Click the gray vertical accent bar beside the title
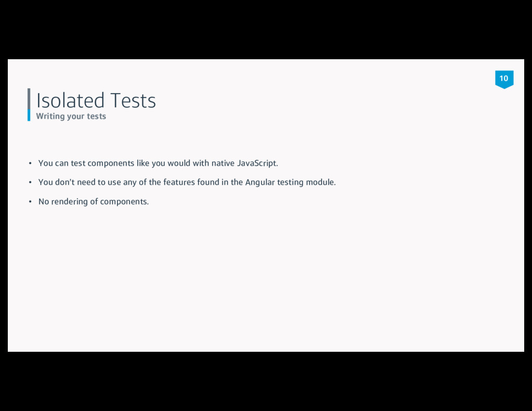The image size is (532, 411). (x=29, y=99)
